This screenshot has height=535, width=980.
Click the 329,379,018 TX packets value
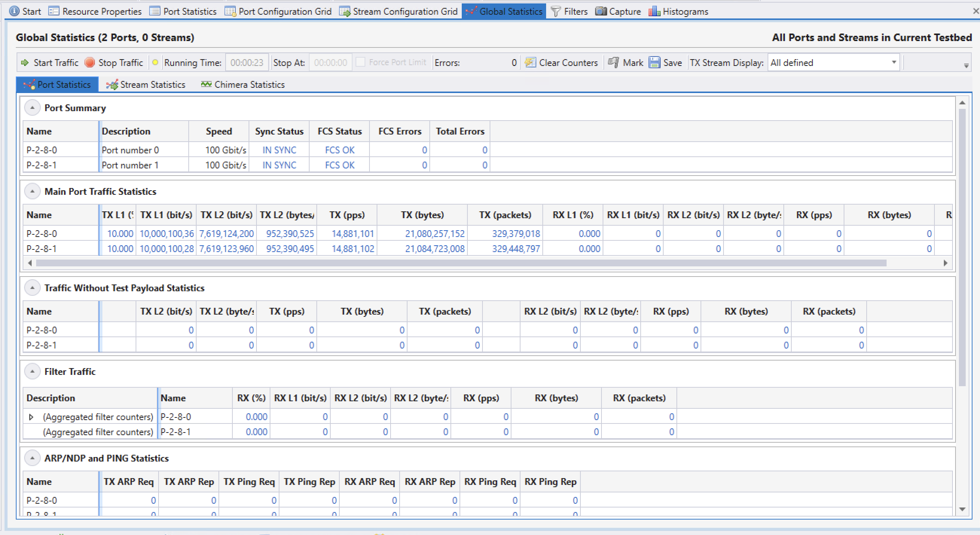tap(516, 234)
